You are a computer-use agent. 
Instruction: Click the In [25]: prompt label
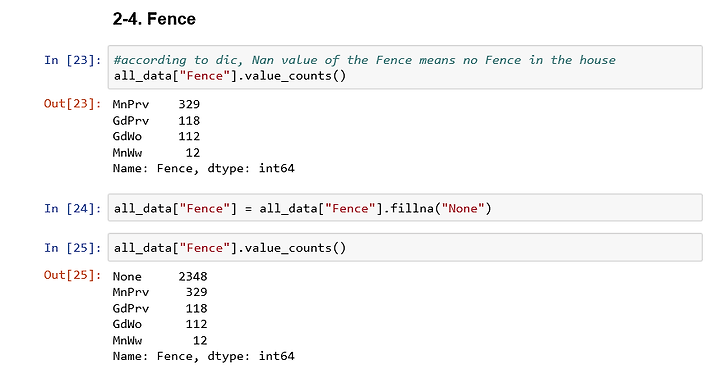point(73,248)
